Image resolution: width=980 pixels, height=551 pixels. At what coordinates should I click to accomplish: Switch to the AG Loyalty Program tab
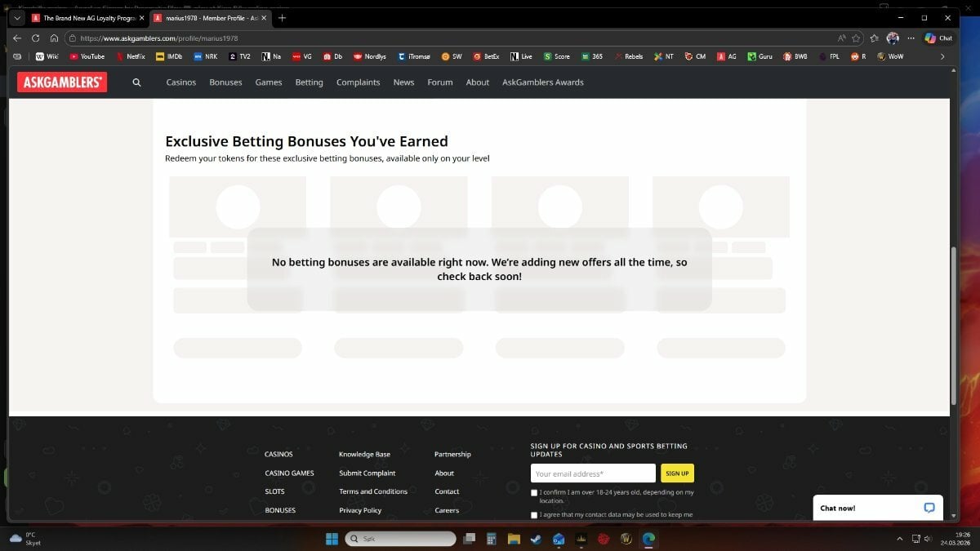(86, 18)
